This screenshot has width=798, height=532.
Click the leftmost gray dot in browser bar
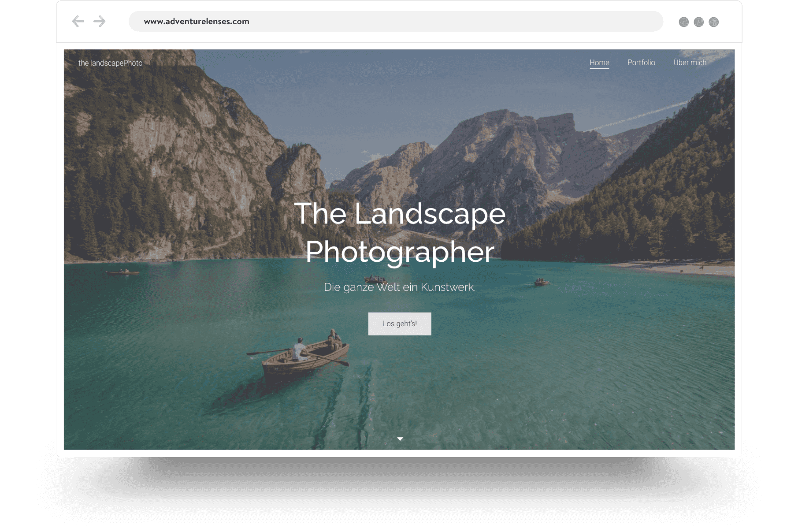coord(683,22)
